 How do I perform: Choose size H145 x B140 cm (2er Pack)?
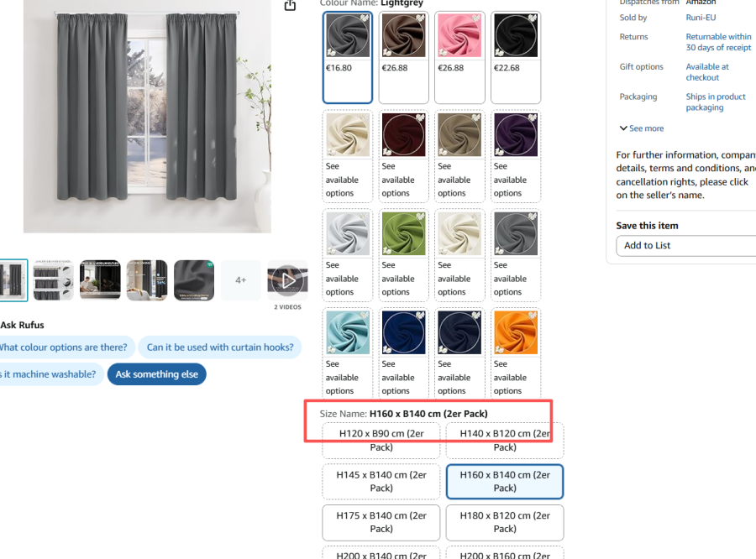(381, 482)
